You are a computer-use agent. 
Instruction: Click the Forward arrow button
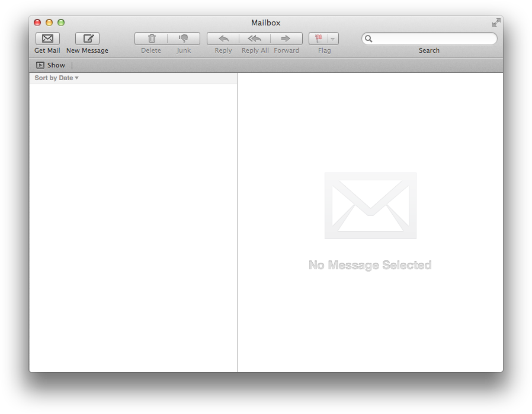(x=286, y=39)
